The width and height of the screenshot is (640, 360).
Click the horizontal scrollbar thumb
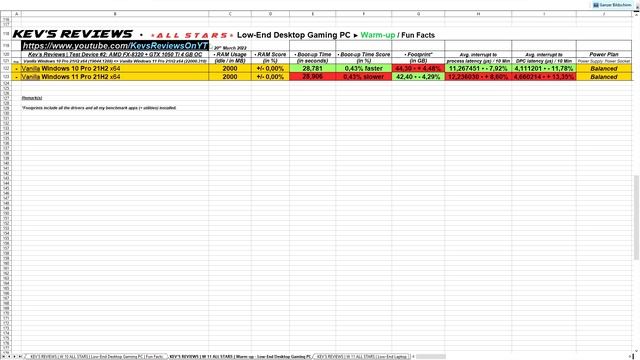pos(431,357)
